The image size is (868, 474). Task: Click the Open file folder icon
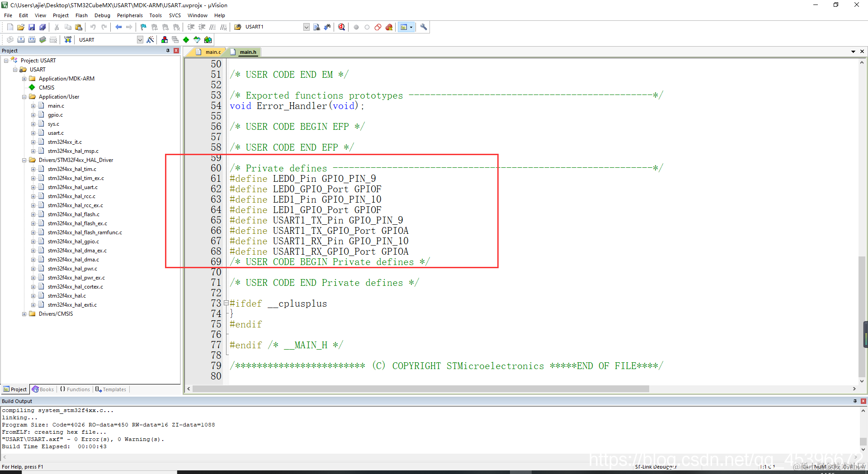click(21, 27)
